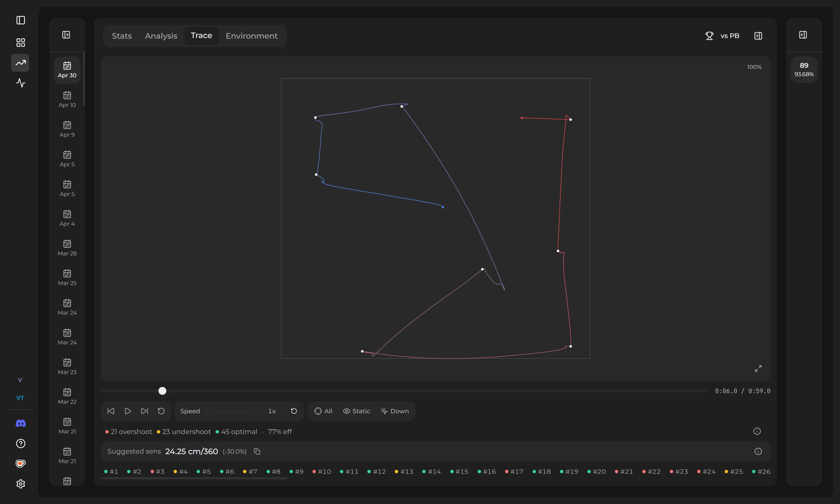Open the trending progress chart icon

coord(20,63)
